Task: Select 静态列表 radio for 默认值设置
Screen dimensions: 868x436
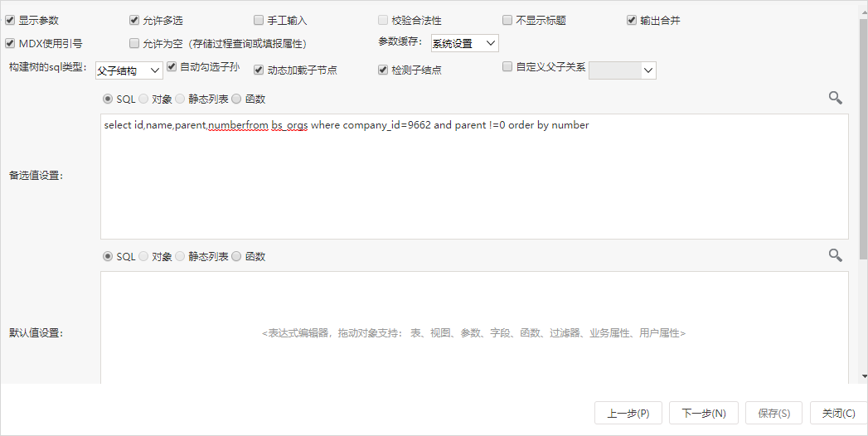Action: tap(180, 256)
